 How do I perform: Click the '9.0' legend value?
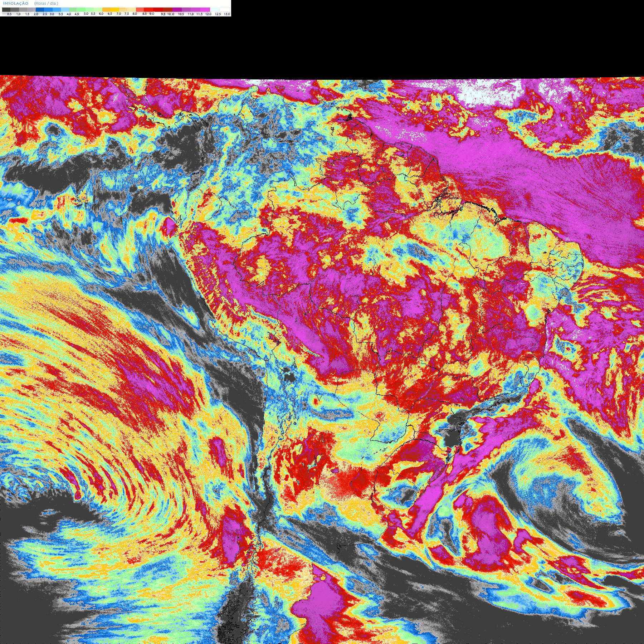point(152,14)
